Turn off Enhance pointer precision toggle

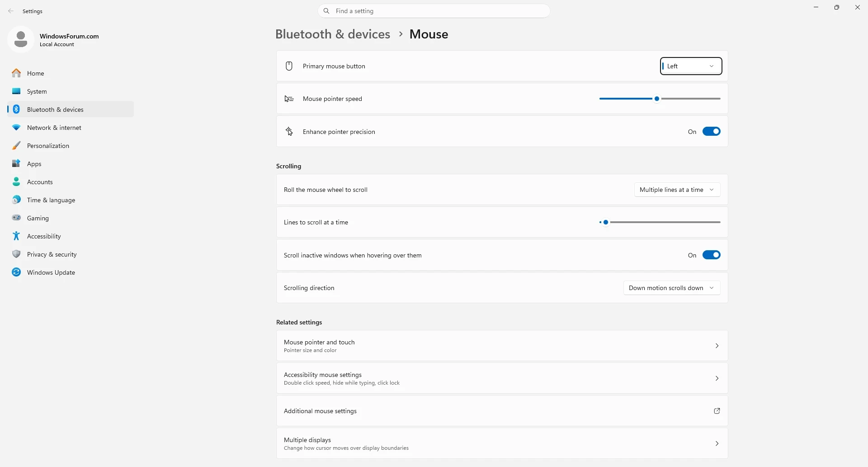[711, 132]
